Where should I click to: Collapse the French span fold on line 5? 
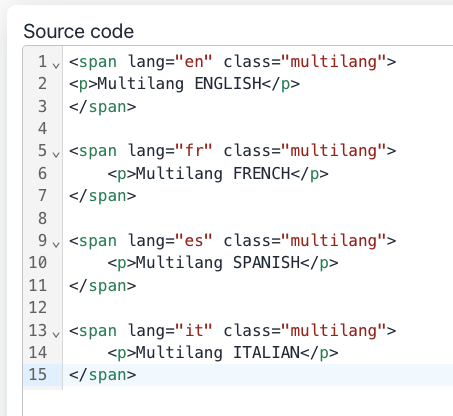click(x=56, y=154)
